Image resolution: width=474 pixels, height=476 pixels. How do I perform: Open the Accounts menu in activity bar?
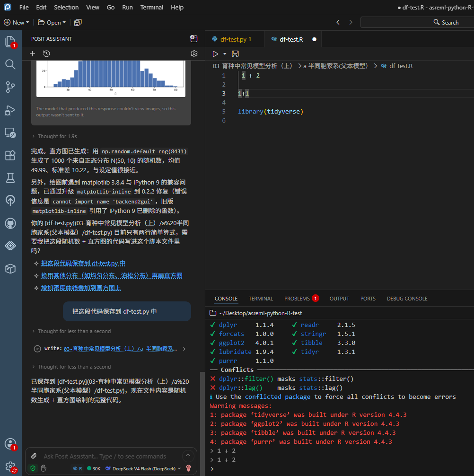pos(10,444)
